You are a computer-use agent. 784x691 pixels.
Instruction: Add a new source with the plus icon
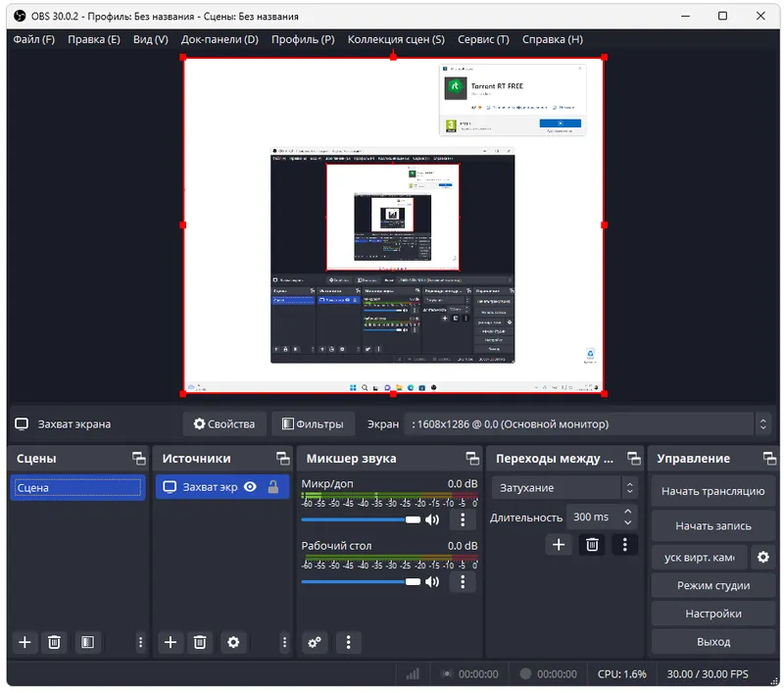(x=171, y=642)
